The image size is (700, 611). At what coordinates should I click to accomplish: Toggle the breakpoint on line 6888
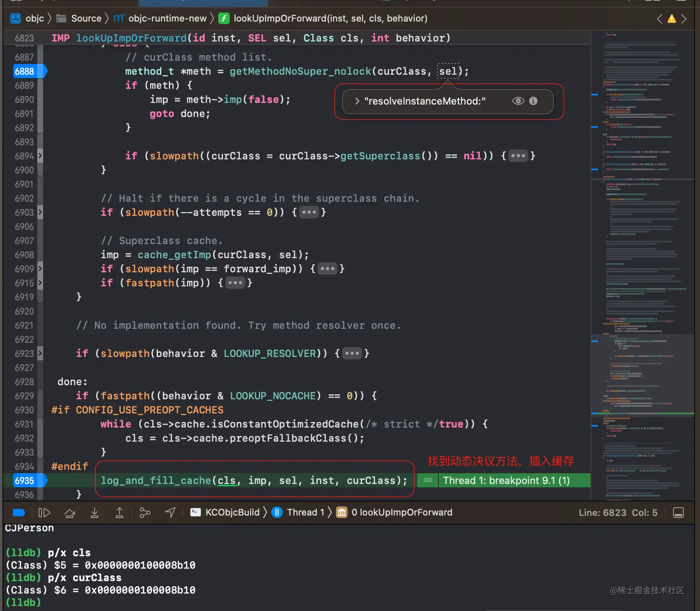(30, 71)
